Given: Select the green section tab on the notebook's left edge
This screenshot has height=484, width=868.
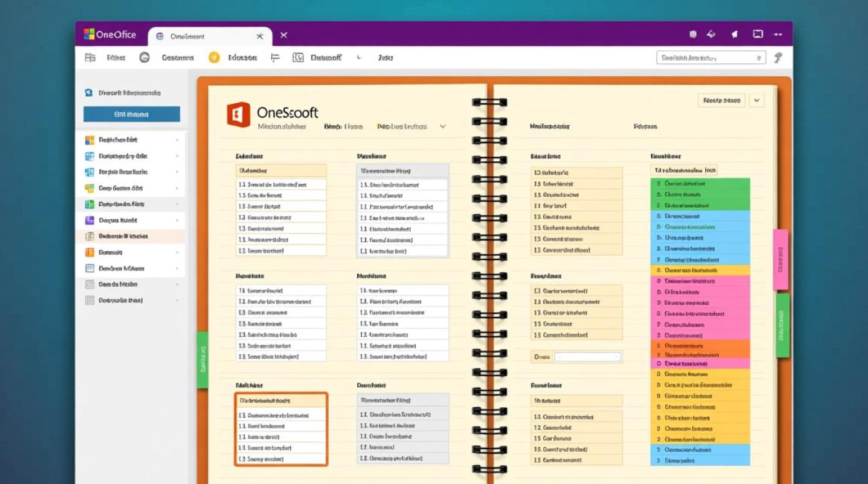Looking at the screenshot, I should [x=202, y=359].
